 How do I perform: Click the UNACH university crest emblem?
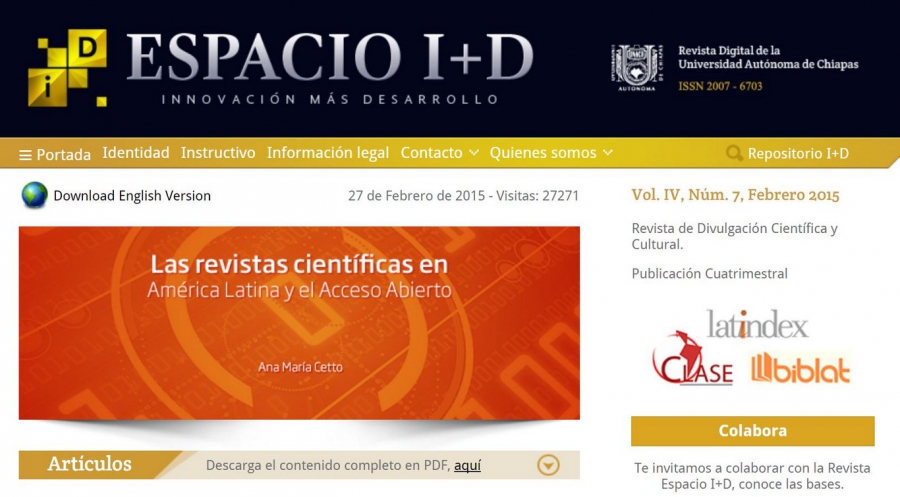(x=637, y=68)
